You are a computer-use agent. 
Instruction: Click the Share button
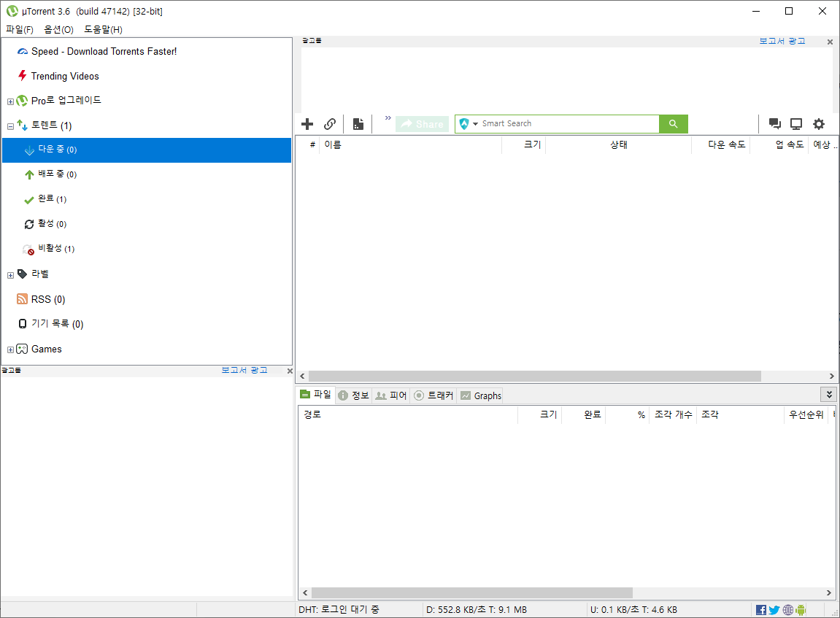(x=423, y=124)
